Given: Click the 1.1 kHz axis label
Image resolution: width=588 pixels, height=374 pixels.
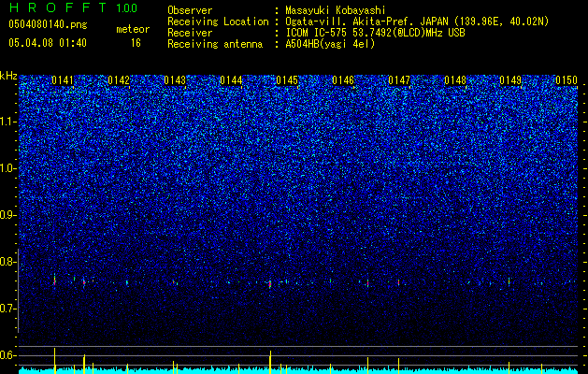Looking at the screenshot, I should point(7,122).
